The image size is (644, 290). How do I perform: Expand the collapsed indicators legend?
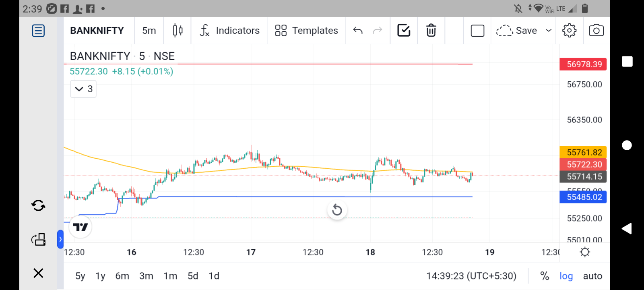(83, 89)
